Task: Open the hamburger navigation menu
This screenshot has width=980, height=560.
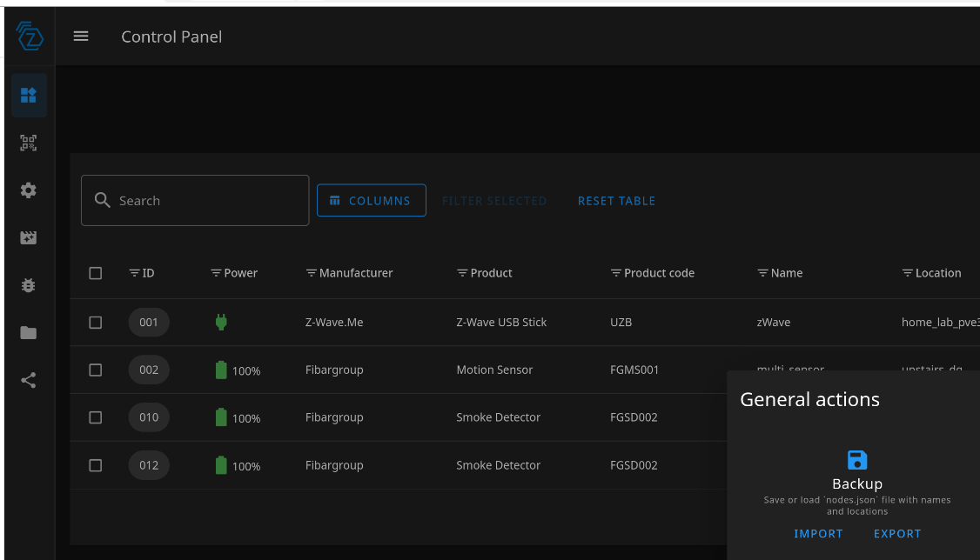Action: (x=81, y=37)
